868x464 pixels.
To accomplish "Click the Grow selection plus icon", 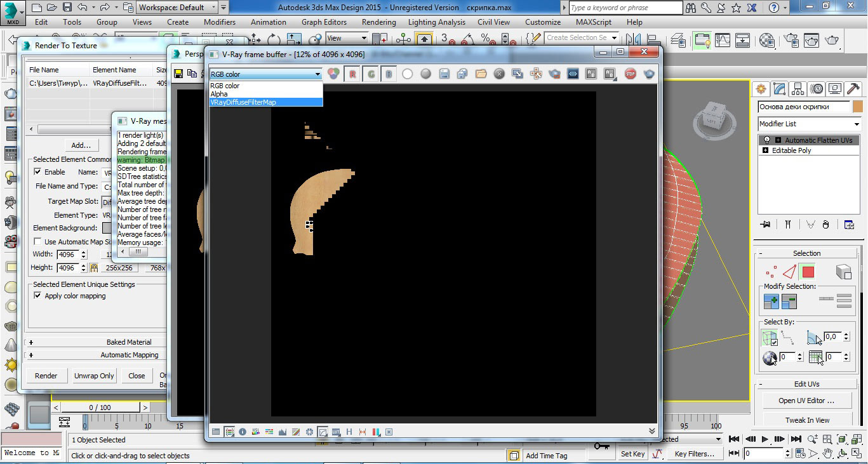I will point(771,302).
